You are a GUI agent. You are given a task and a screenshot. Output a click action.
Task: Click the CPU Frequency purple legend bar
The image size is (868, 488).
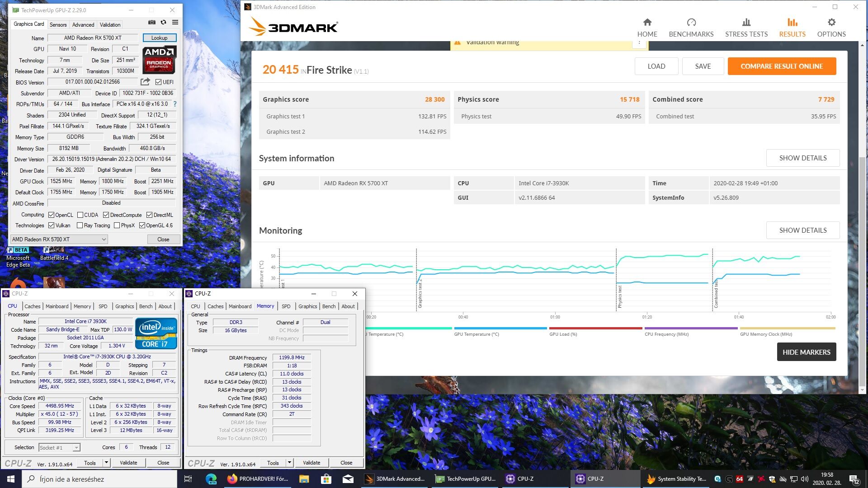tap(691, 328)
